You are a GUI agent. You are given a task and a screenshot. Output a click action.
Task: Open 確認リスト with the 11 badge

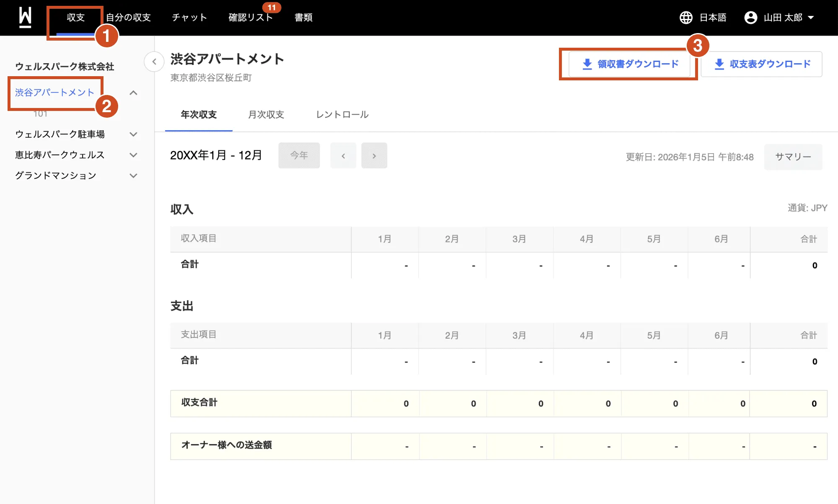click(x=251, y=18)
